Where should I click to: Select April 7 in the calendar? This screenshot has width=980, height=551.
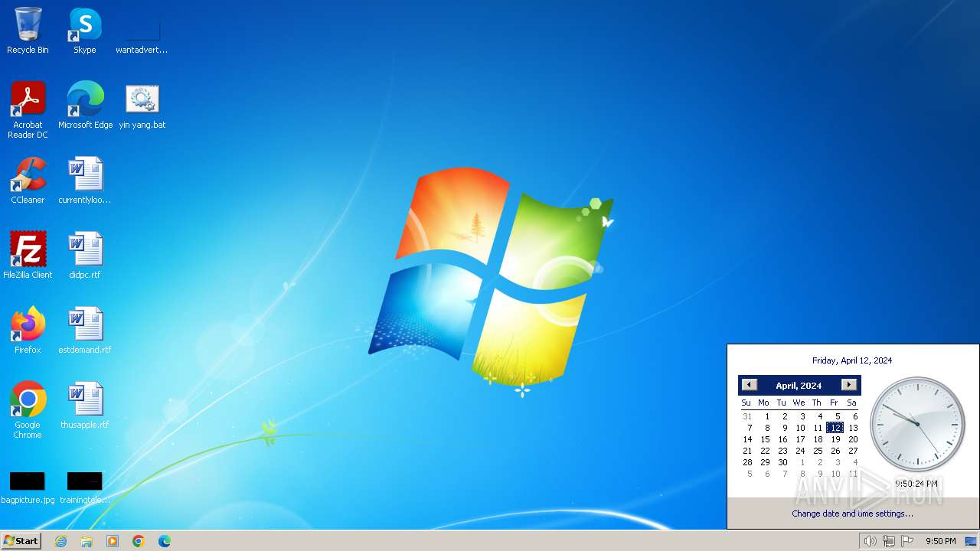750,428
